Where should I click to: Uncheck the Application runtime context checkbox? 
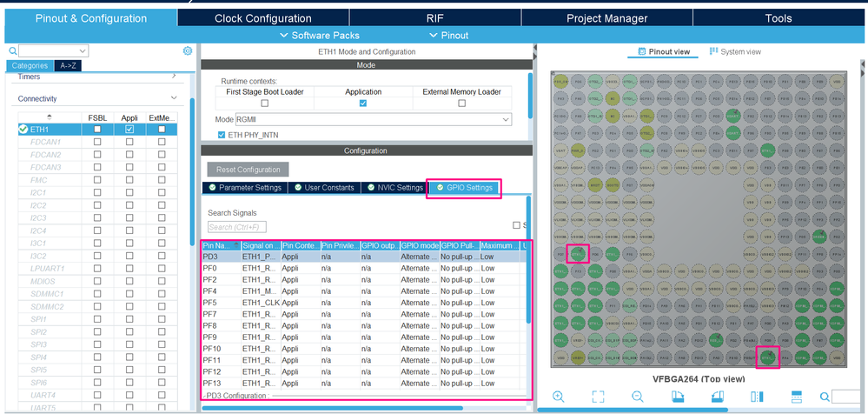click(x=363, y=103)
